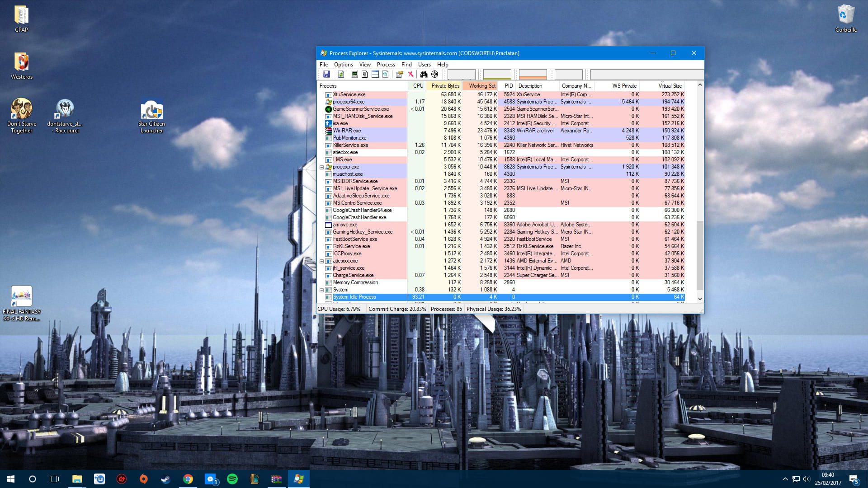Screen dimensions: 868x488
Task: Click the binoculars Find Handle icon
Action: 424,74
